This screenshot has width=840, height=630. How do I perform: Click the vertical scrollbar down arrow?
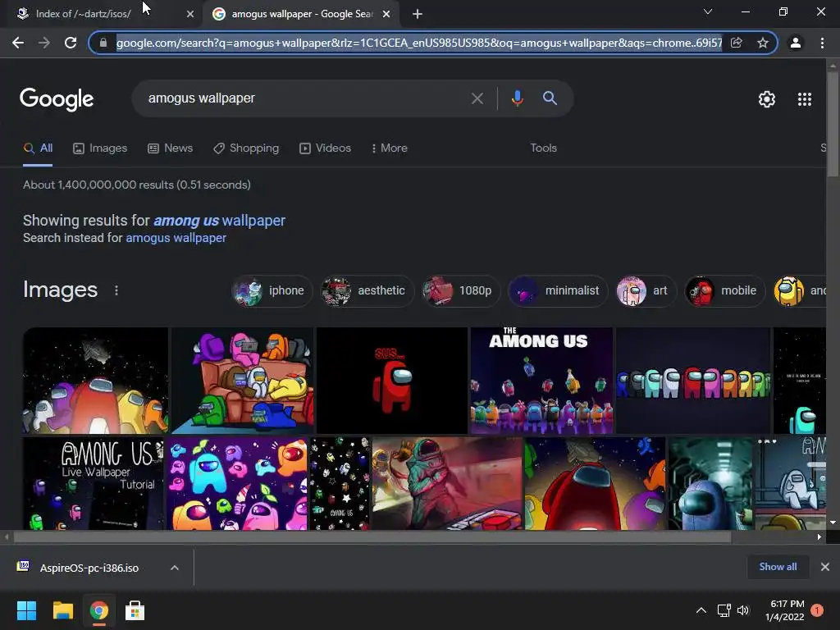833,522
